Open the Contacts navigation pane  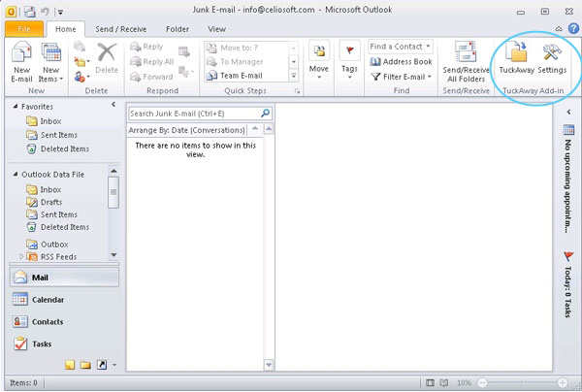click(x=48, y=321)
